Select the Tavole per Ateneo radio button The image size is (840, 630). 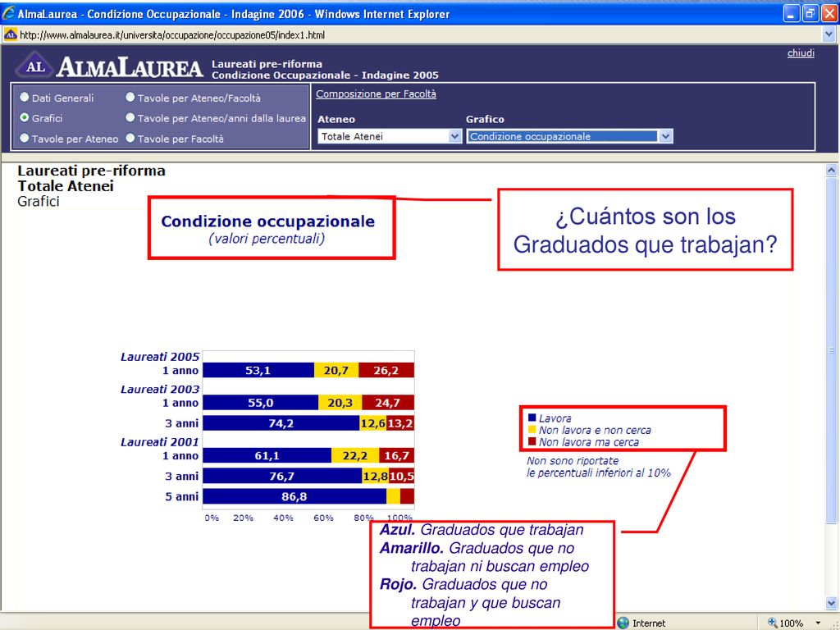click(x=24, y=138)
